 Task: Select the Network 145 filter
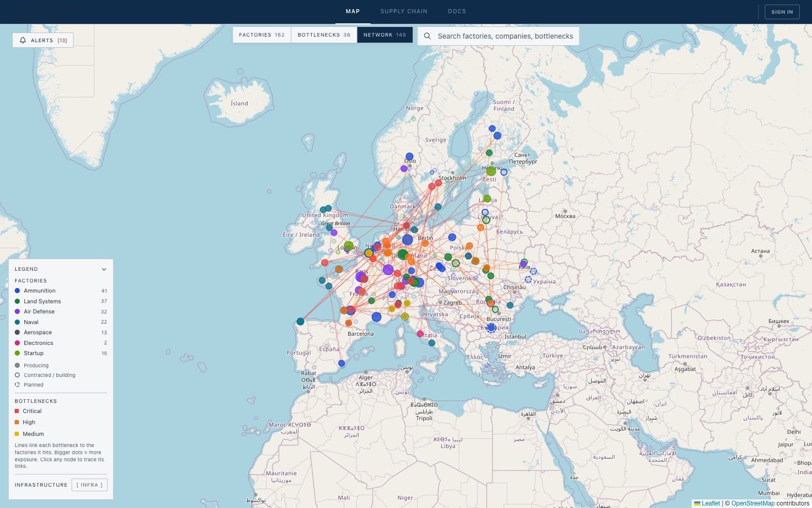[385, 35]
